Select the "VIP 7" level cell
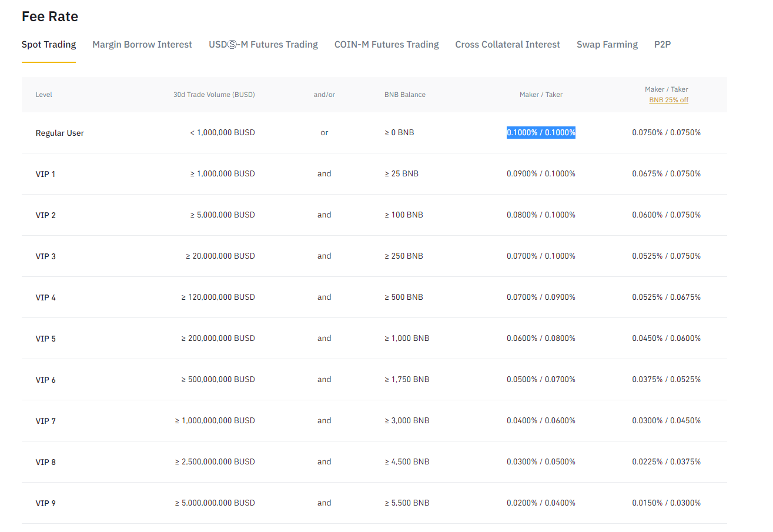Image resolution: width=773 pixels, height=532 pixels. click(46, 421)
